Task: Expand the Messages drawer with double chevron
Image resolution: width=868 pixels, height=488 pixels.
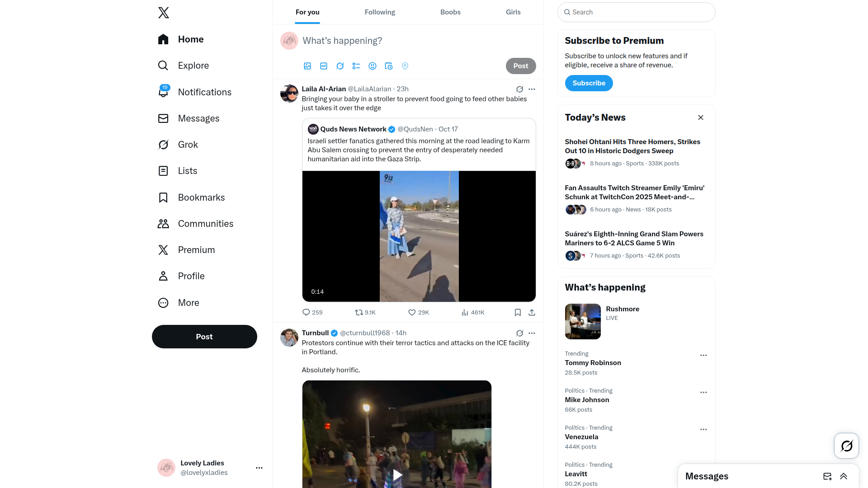Action: pos(844,476)
